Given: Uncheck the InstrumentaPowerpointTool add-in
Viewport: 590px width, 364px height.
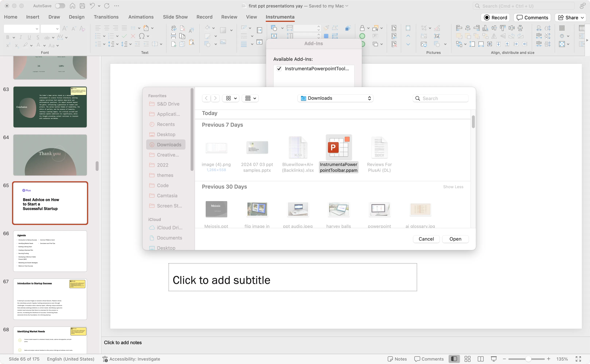Looking at the screenshot, I should [279, 68].
